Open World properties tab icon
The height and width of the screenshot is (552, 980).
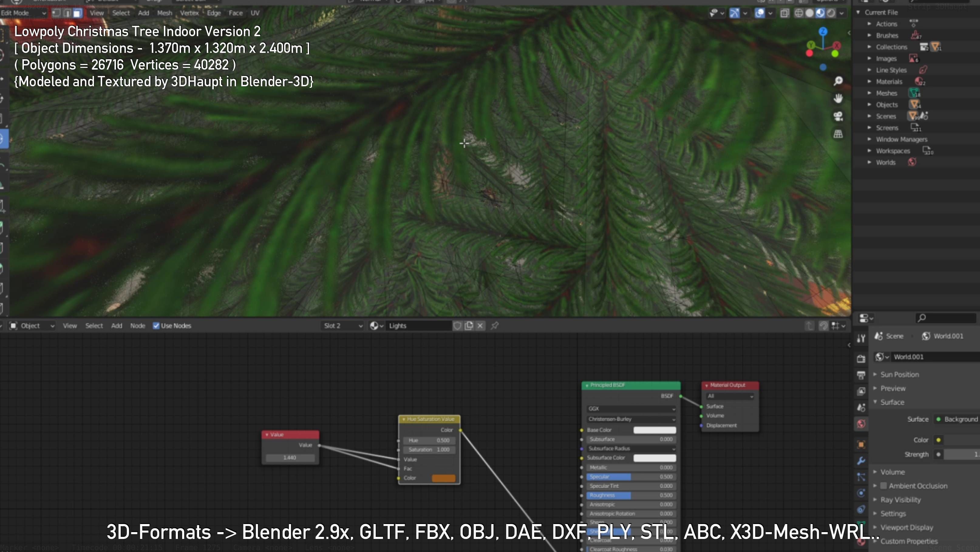[x=861, y=424]
